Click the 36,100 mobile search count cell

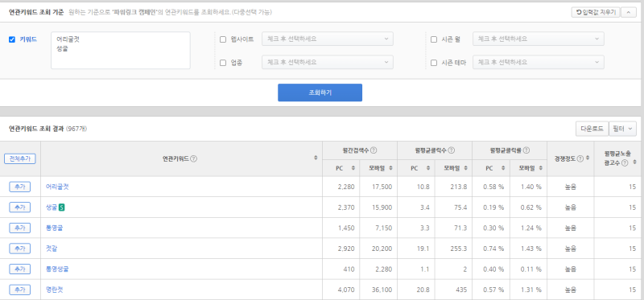click(378, 290)
